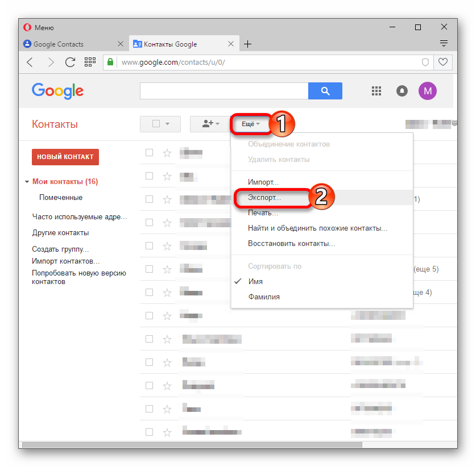476x467 pixels.
Task: Tick checkbox of third contact row
Action: (x=149, y=199)
